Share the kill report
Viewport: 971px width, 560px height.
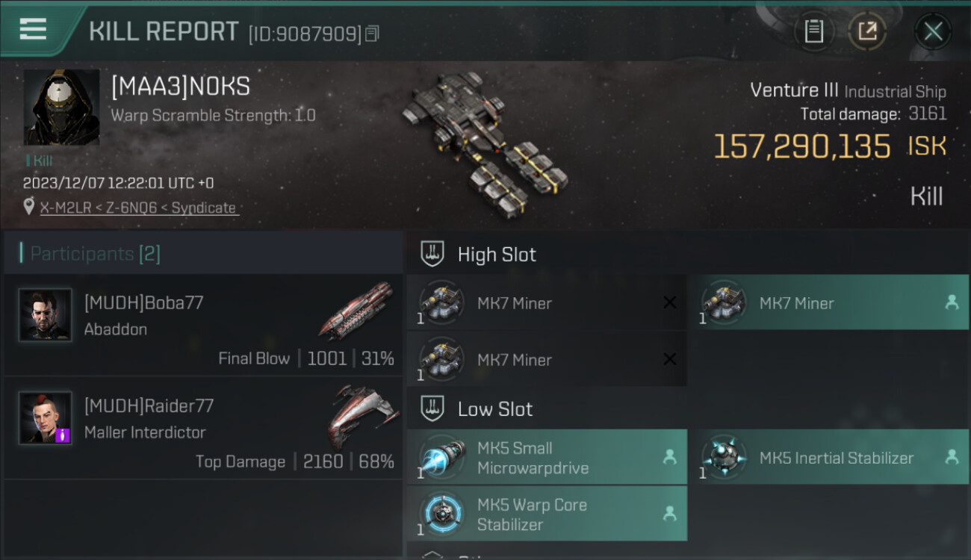click(x=866, y=31)
